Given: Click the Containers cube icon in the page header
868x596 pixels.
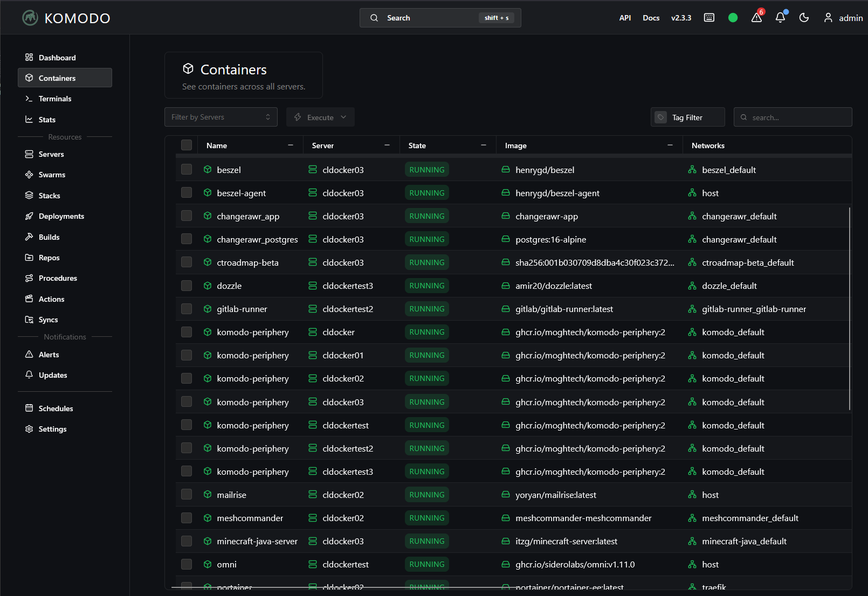Looking at the screenshot, I should (188, 68).
